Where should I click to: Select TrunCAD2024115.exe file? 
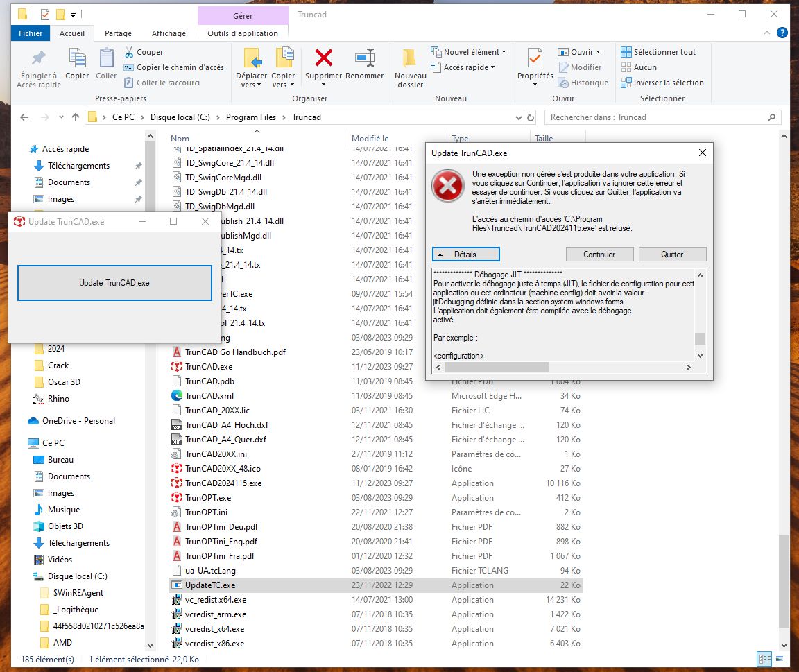tap(223, 483)
